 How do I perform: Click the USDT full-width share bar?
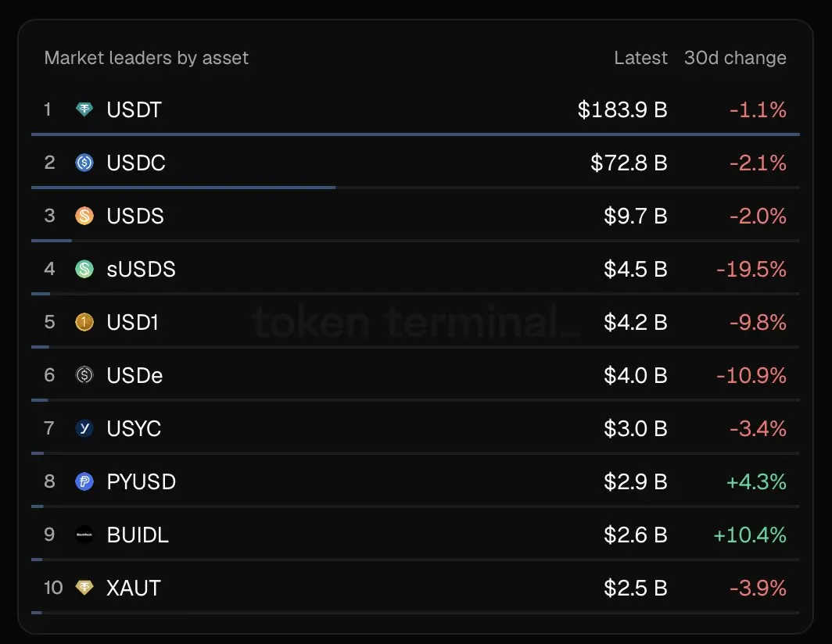pos(415,134)
